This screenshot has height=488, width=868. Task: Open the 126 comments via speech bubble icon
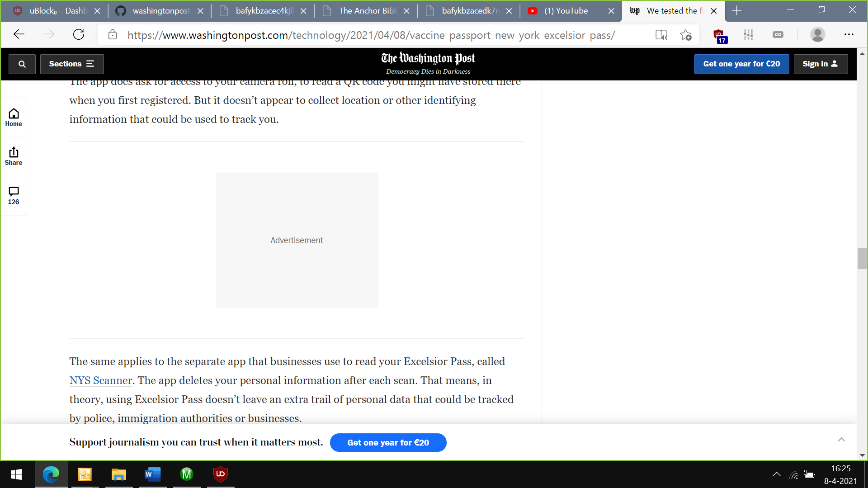[x=14, y=195]
